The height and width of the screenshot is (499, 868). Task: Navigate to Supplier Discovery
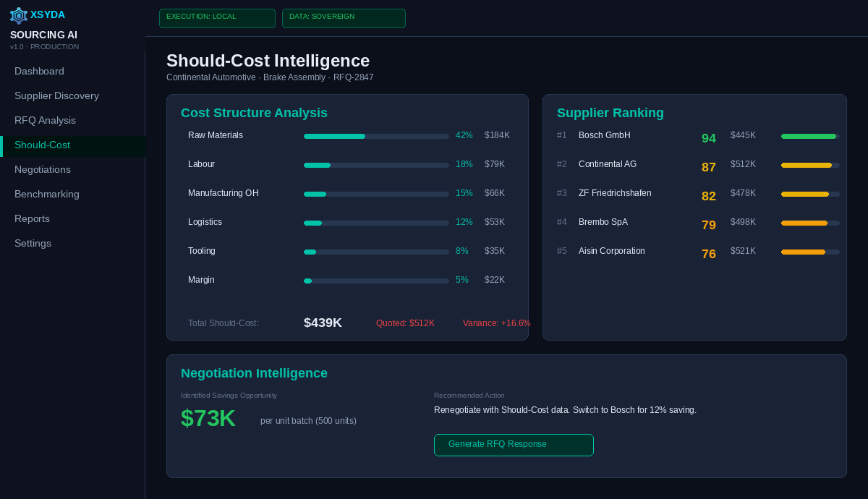pos(56,95)
